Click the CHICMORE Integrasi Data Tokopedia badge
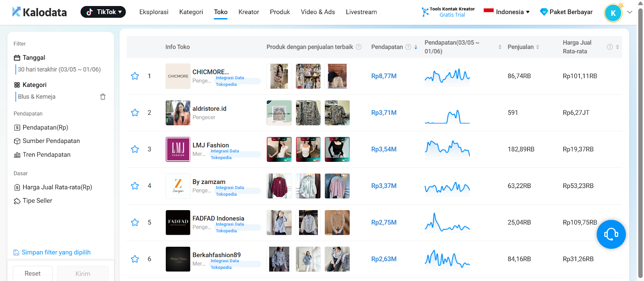Image resolution: width=644 pixels, height=281 pixels. [x=237, y=81]
